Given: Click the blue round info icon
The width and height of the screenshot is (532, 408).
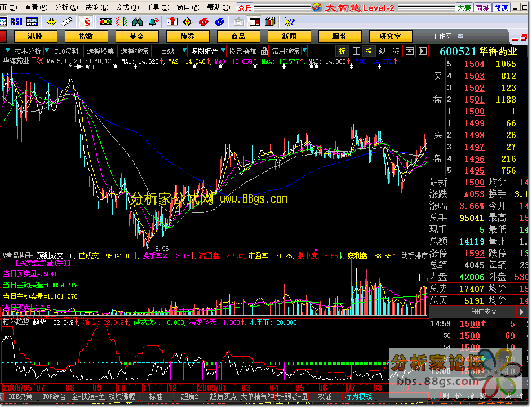Looking at the screenshot, I should [x=220, y=22].
